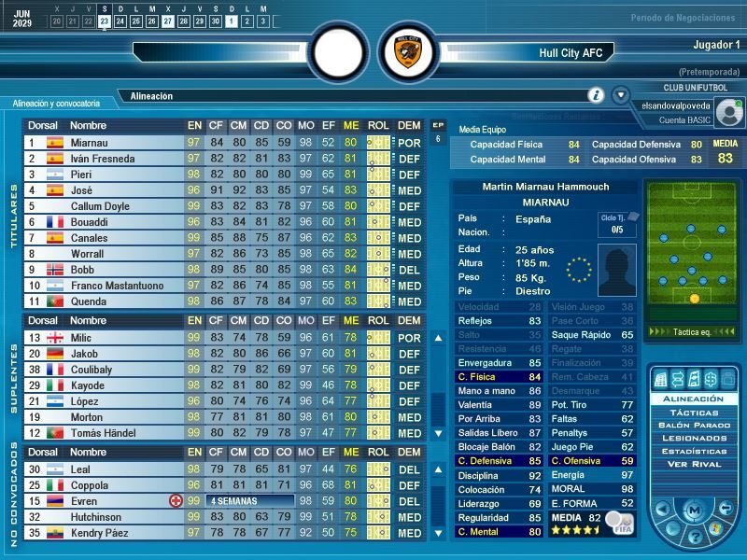Click the dollar sign finances icon

(709, 379)
